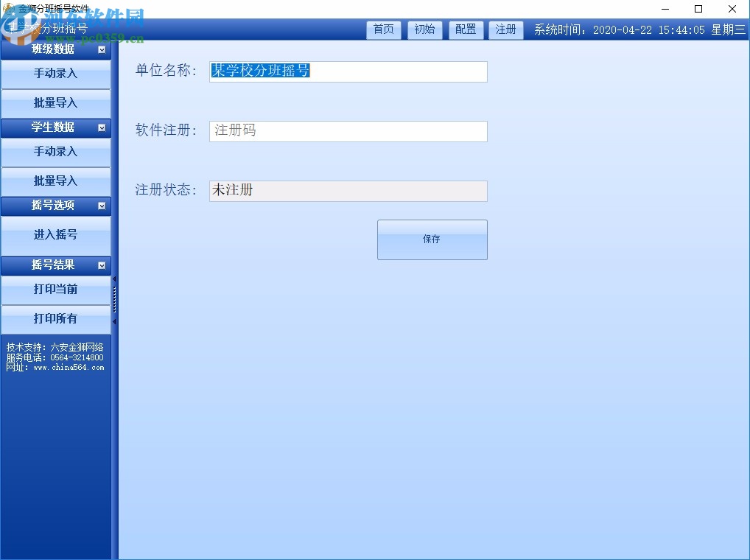Collapse the 班级数据 section
The image size is (750, 560).
(x=102, y=48)
